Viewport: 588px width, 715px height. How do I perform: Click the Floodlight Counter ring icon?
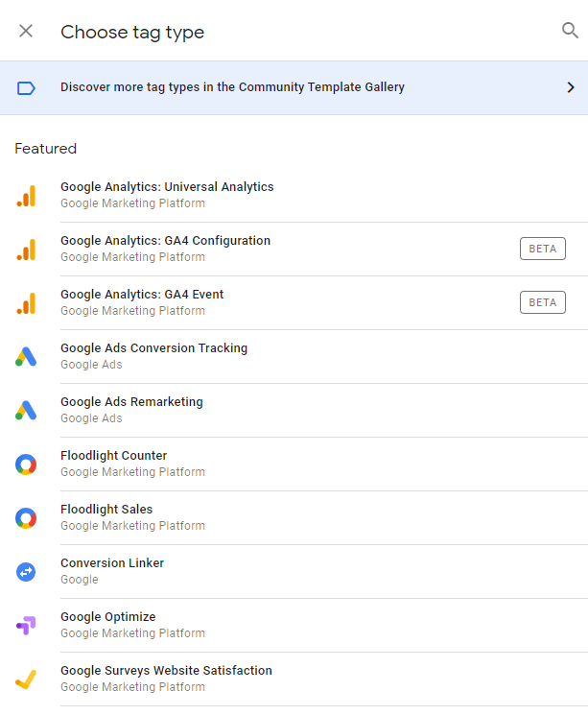coord(26,465)
